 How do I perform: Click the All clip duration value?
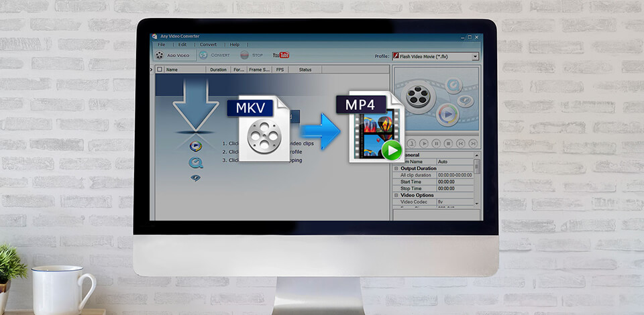[x=455, y=175]
